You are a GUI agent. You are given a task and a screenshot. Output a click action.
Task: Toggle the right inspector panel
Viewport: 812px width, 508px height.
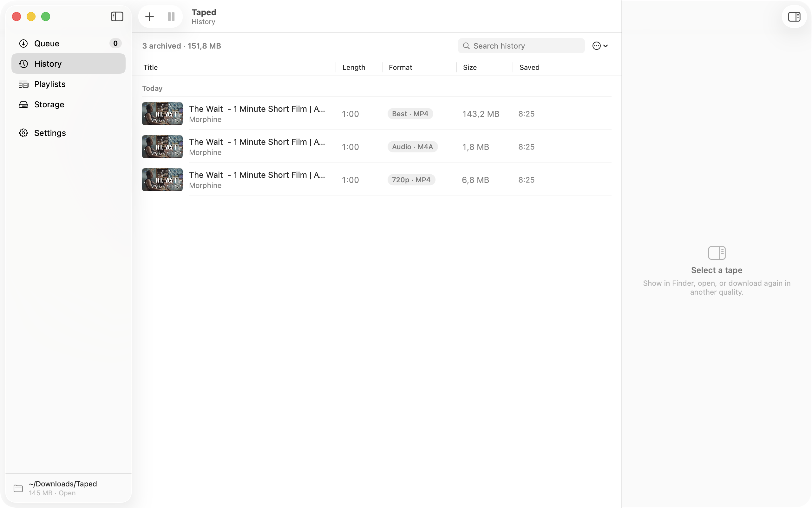794,17
